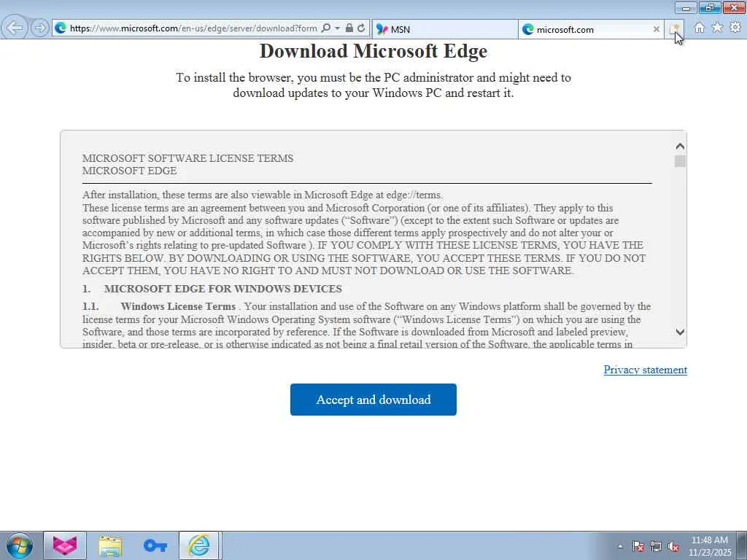Click 'MICROSOFT SOFTWARE LICENSE TERMS' text
Image resolution: width=747 pixels, height=560 pixels.
coord(187,158)
